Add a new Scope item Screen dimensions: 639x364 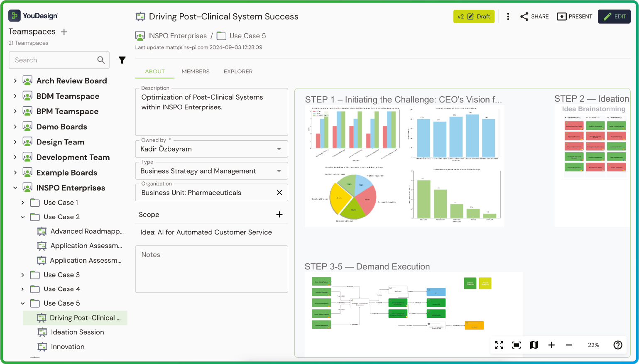[279, 215]
